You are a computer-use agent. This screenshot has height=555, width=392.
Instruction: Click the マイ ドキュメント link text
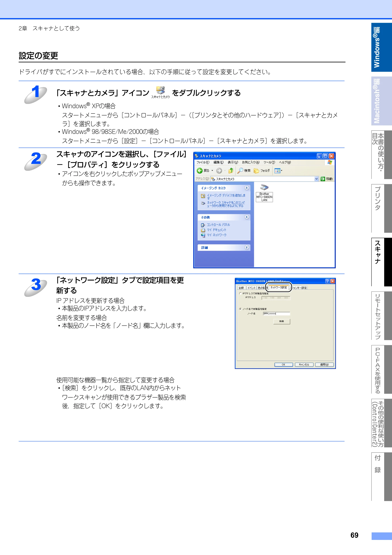pos(217,230)
